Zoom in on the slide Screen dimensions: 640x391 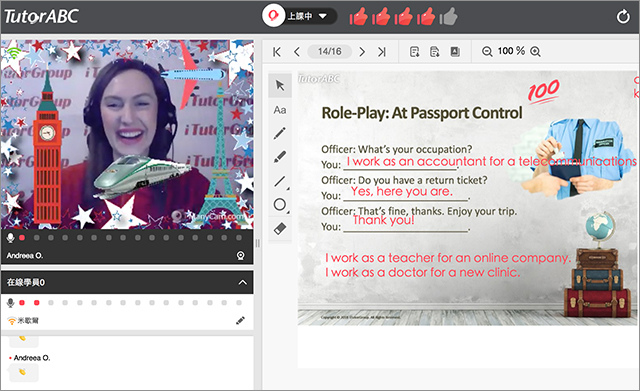tap(535, 51)
